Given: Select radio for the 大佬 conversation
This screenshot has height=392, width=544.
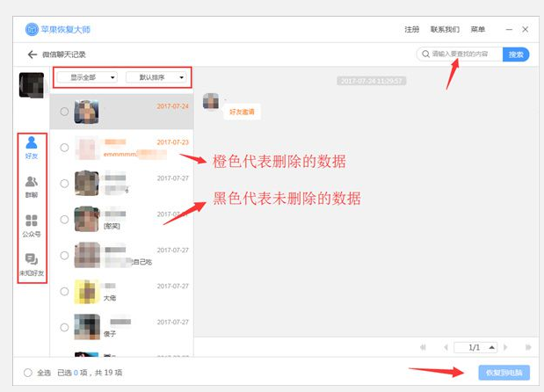Looking at the screenshot, I should click(64, 292).
